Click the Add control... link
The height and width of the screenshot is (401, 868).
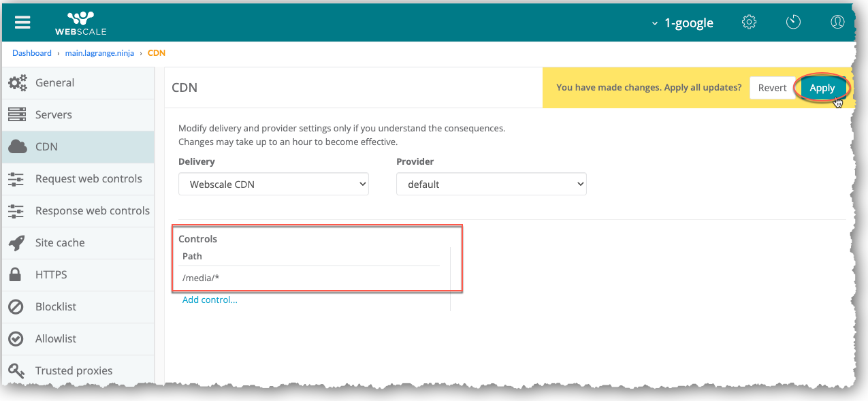click(210, 300)
